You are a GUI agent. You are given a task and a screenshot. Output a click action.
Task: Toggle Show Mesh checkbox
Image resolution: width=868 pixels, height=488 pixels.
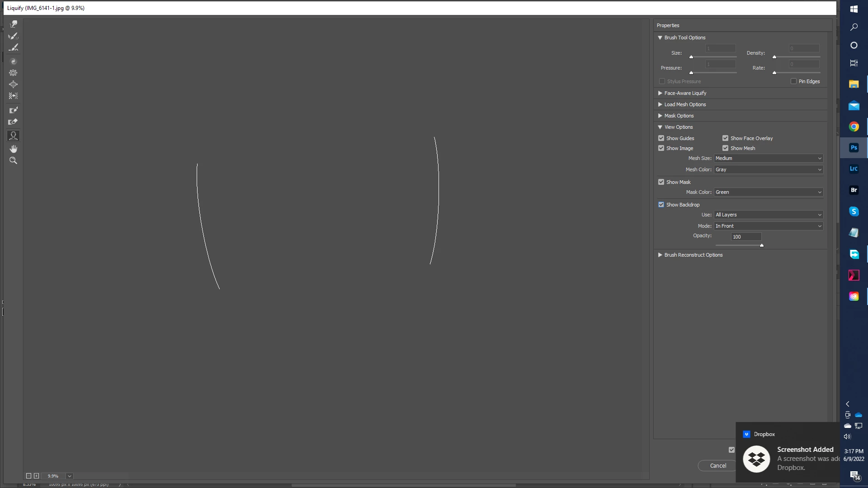point(726,148)
